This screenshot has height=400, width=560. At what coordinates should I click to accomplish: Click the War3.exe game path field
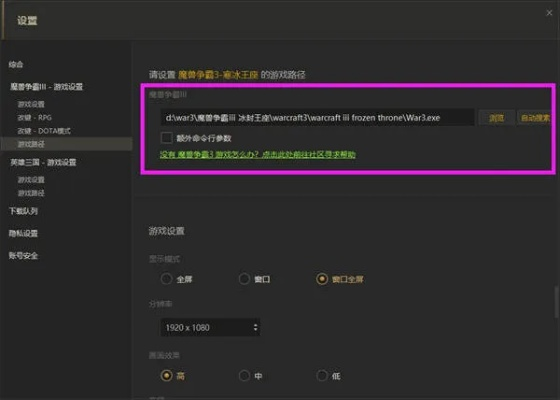coord(317,118)
